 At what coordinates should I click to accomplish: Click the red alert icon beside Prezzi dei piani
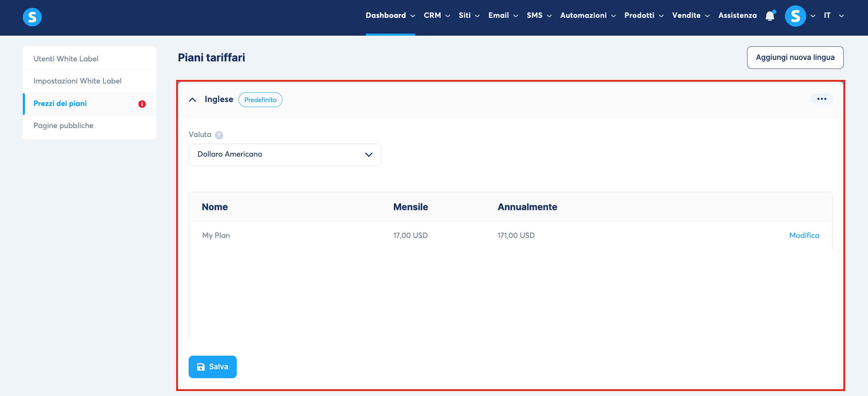point(142,104)
